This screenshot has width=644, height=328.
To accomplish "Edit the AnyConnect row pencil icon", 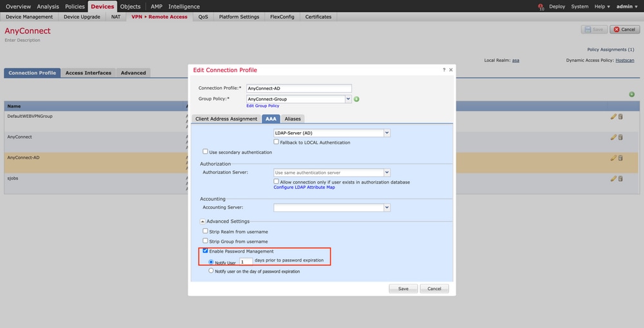I will point(613,137).
